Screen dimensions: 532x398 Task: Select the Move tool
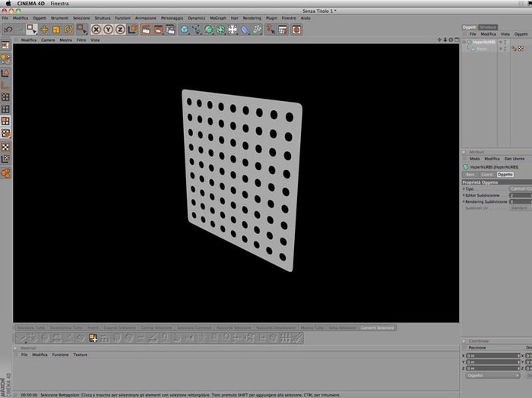pos(44,30)
